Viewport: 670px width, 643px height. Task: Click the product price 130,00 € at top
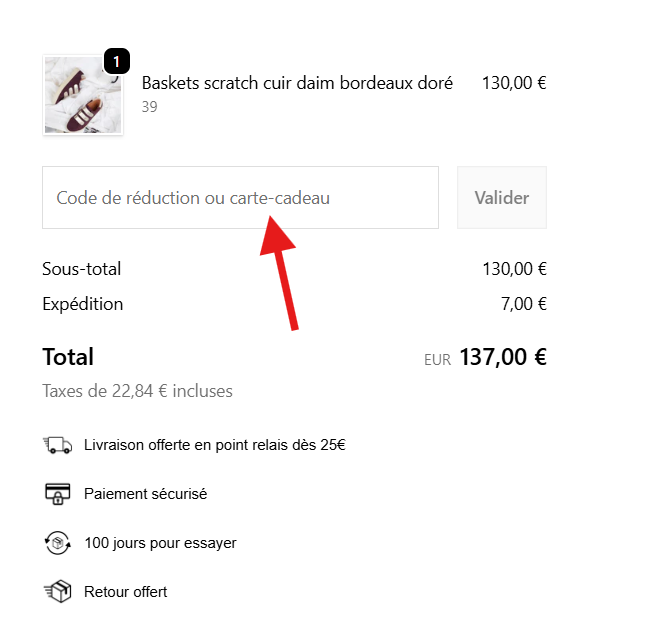(x=514, y=83)
